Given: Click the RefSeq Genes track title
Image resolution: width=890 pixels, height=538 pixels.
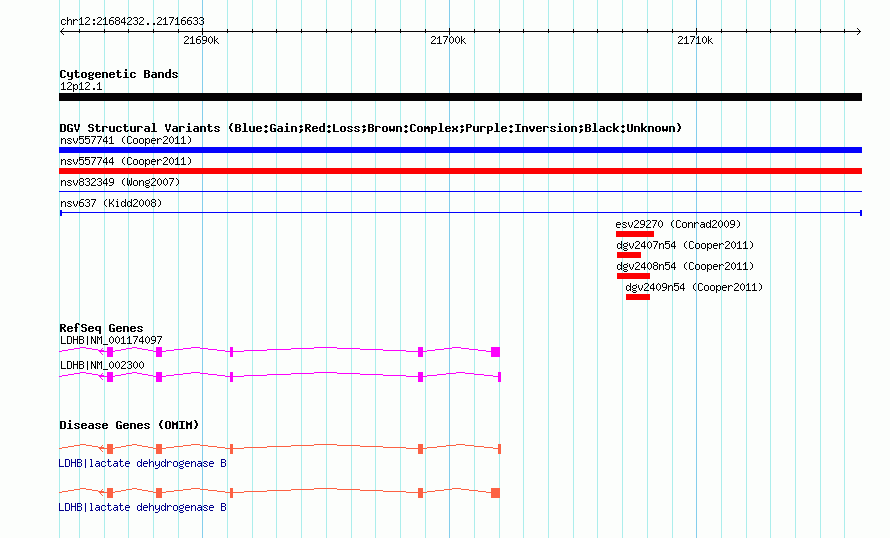Looking at the screenshot, I should tap(101, 328).
